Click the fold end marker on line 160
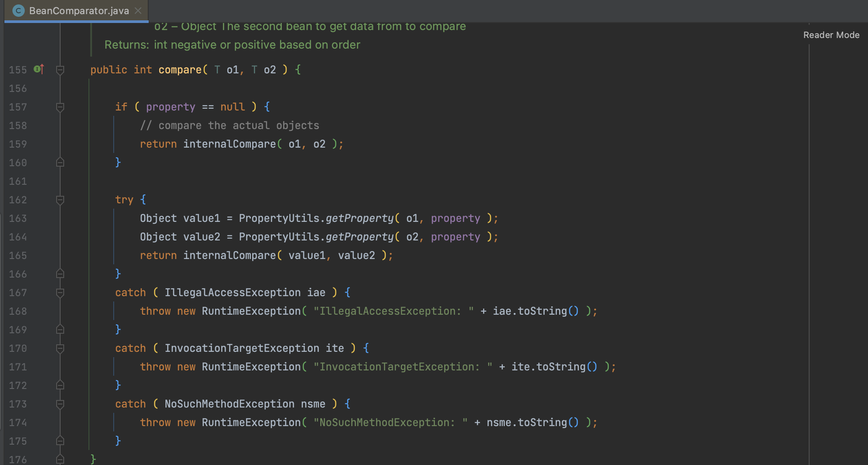Screen dimensions: 868x465 coord(60,163)
